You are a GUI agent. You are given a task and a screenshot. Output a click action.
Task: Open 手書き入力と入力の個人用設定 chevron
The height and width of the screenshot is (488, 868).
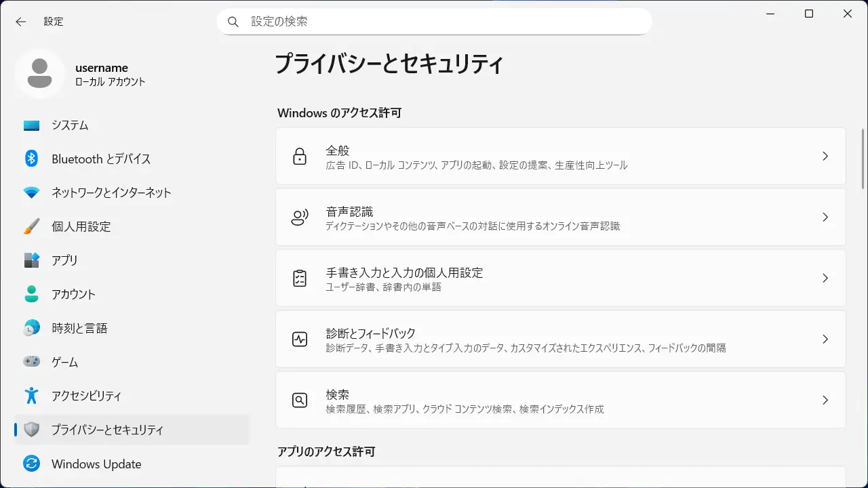click(825, 278)
